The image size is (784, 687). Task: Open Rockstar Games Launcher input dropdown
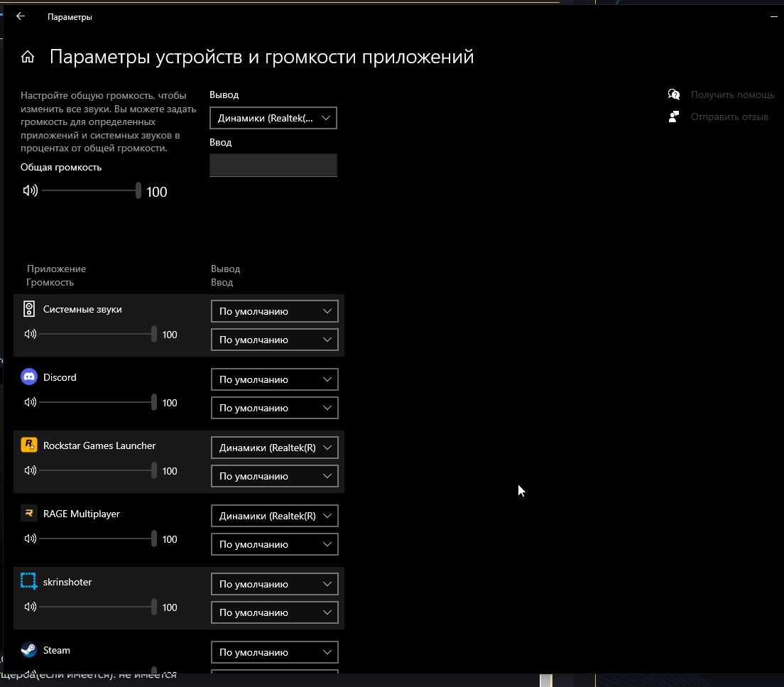275,476
